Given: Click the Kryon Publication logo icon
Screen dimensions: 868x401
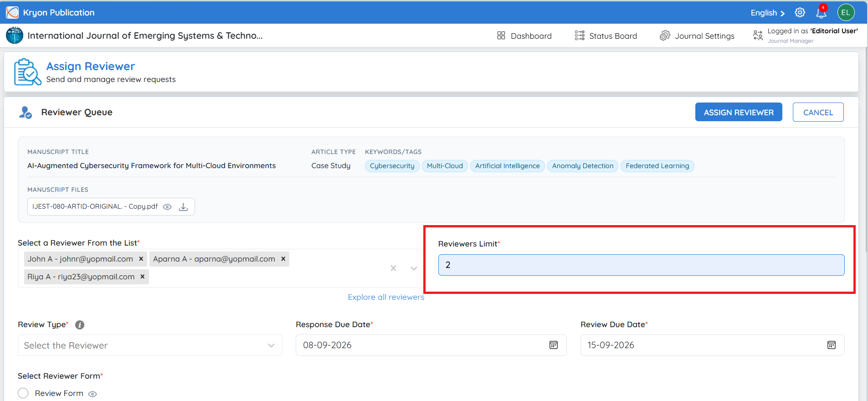Looking at the screenshot, I should click(x=12, y=12).
